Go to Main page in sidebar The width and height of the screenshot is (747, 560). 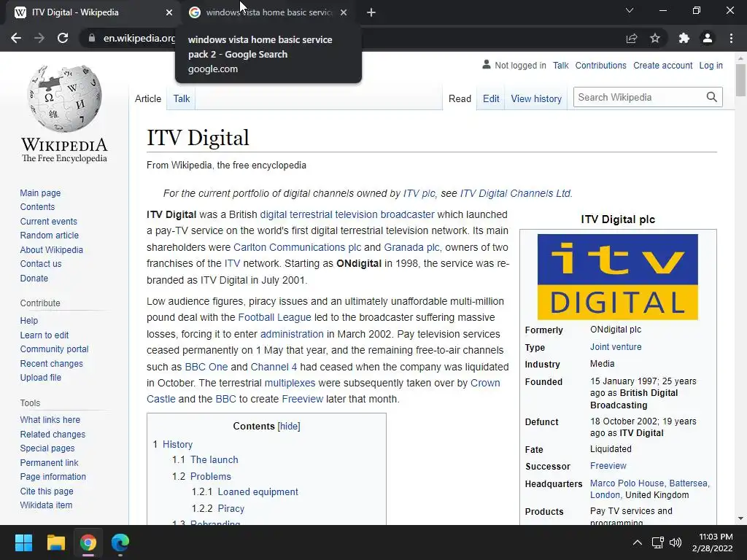41,192
